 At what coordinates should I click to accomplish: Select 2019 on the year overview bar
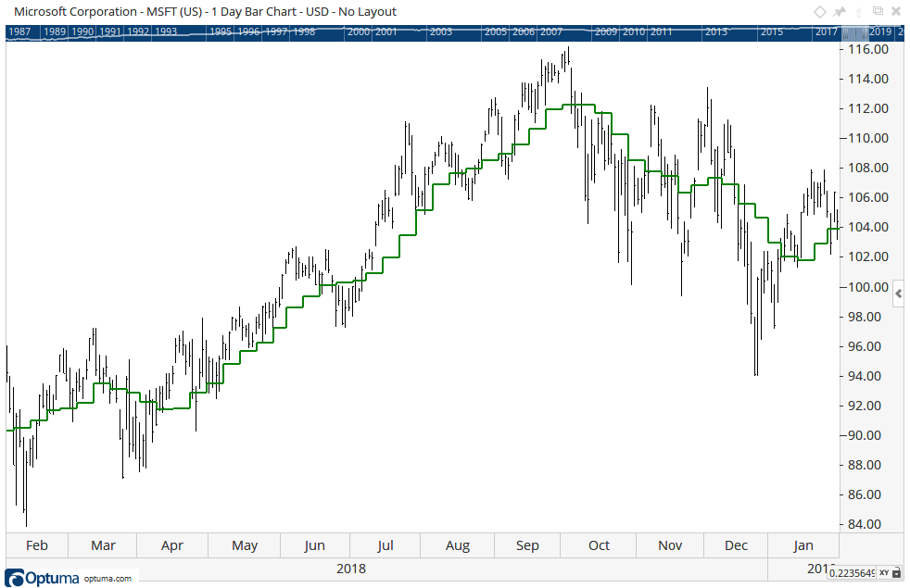(879, 31)
